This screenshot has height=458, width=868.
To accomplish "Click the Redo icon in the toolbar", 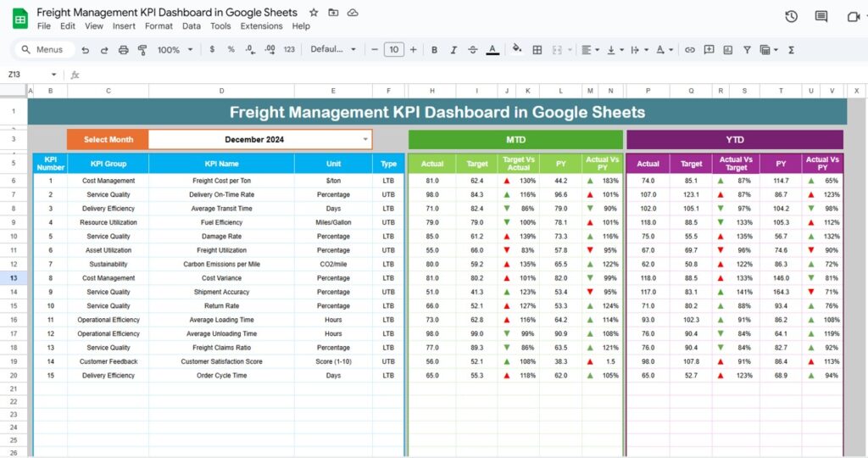I will [104, 50].
